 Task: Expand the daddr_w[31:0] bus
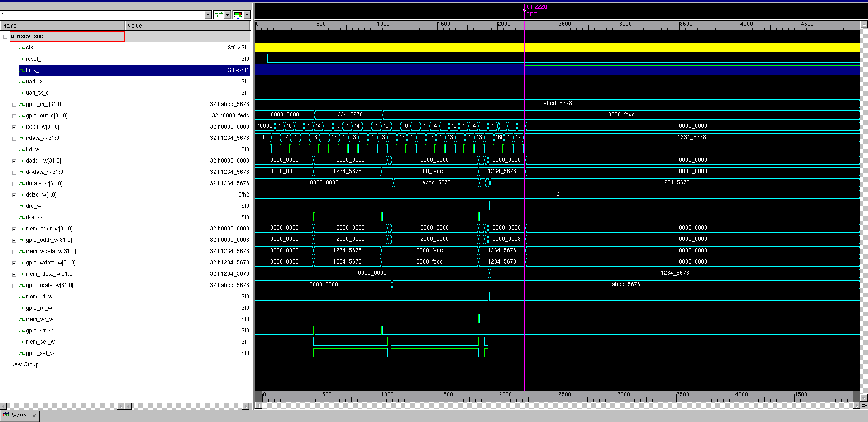click(14, 161)
